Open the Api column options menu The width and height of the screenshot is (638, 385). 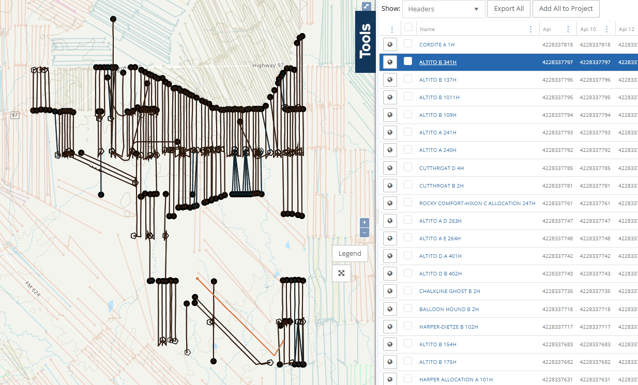pyautogui.click(x=568, y=29)
